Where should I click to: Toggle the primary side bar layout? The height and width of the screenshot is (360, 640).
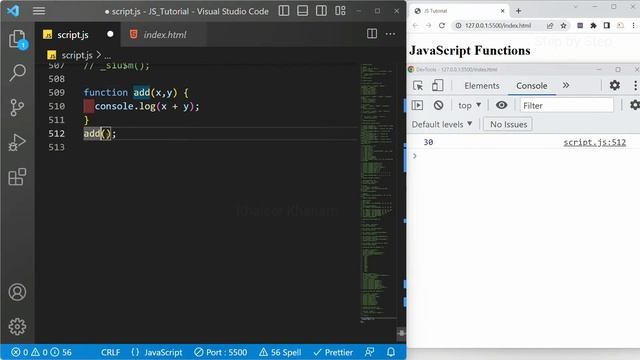pos(284,11)
